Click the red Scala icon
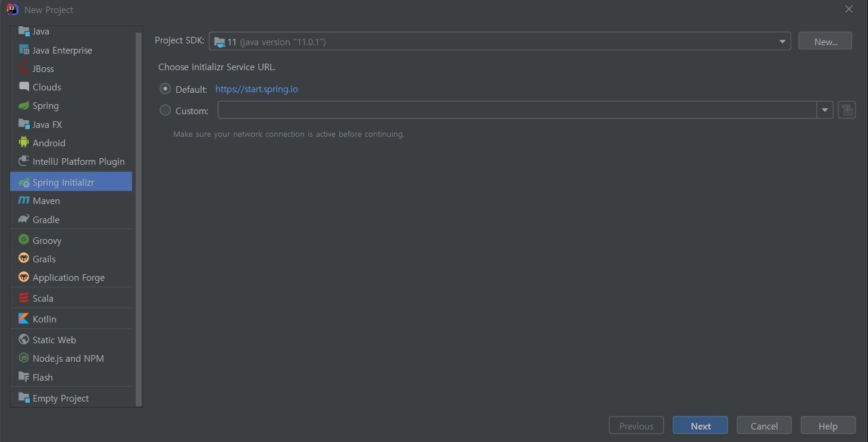Viewport: 868px width, 442px height. point(24,298)
